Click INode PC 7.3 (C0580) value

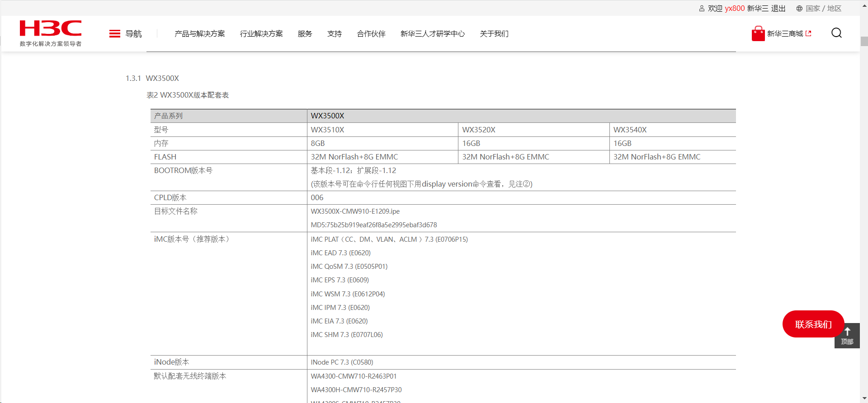point(342,362)
